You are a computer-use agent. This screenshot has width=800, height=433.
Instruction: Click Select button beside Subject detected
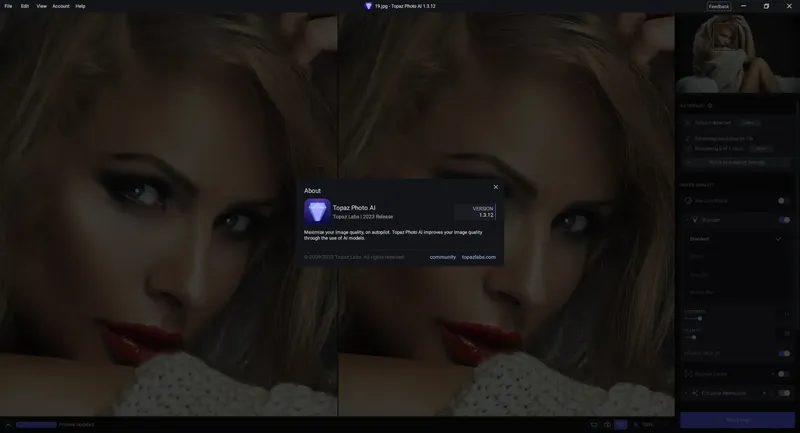[x=748, y=123]
